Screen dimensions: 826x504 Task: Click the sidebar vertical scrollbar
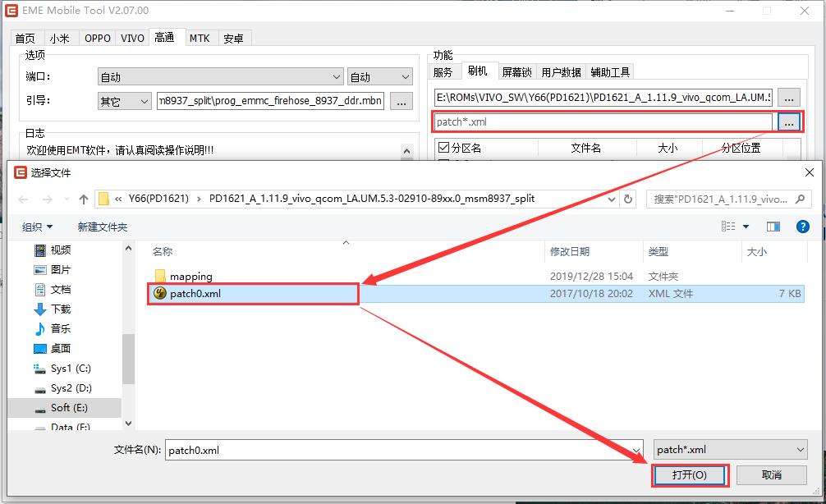point(128,361)
